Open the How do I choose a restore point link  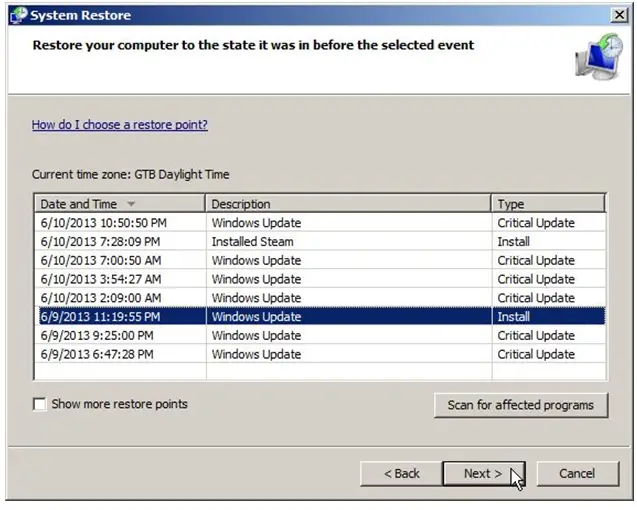120,124
